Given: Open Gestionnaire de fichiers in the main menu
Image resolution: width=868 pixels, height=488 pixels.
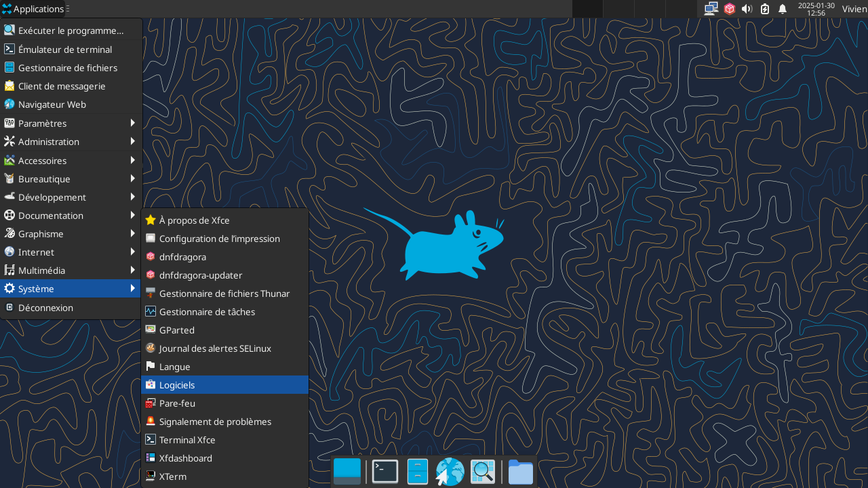Looking at the screenshot, I should 71,68.
